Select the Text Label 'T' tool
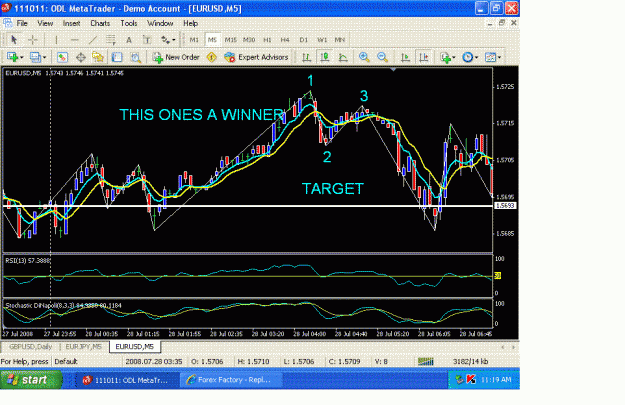The width and height of the screenshot is (625, 405). pyautogui.click(x=147, y=40)
